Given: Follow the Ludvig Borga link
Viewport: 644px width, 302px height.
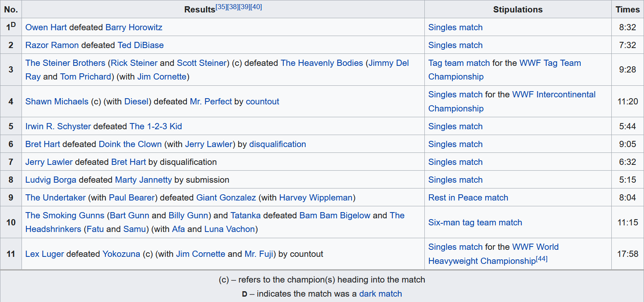Looking at the screenshot, I should [x=51, y=180].
